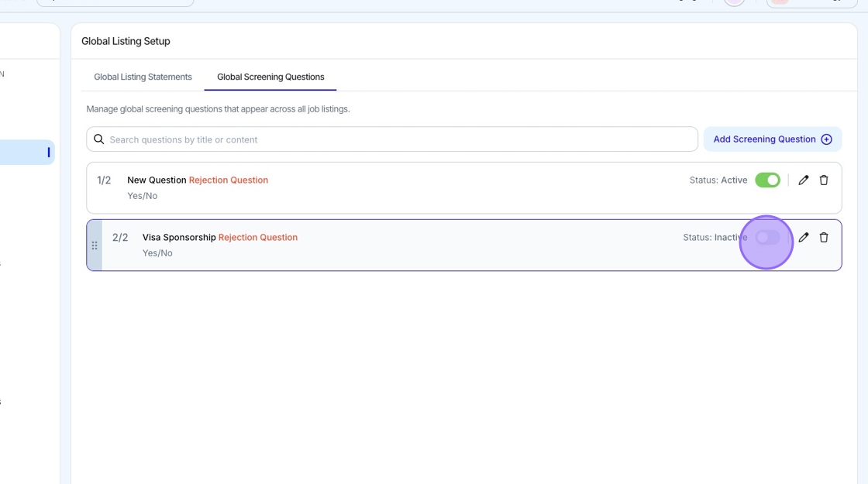Screen dimensions: 868x484
Task: Click the magnifier icon in search box
Action: [98, 139]
